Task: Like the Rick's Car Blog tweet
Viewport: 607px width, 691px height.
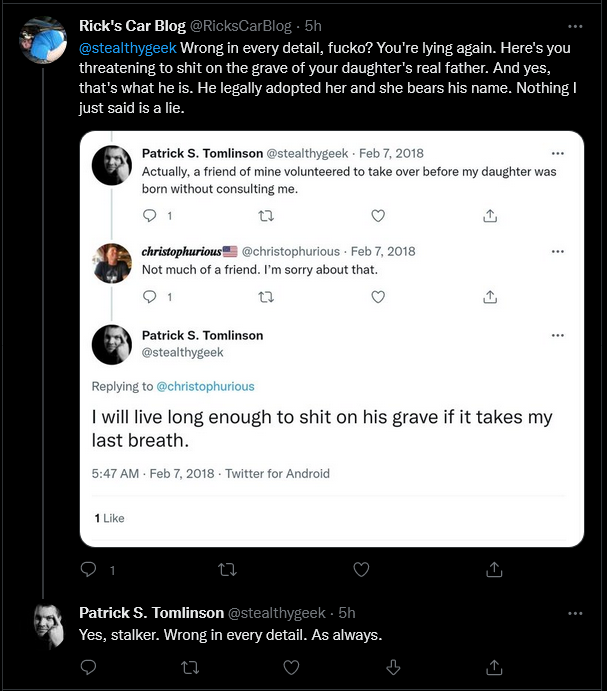Action: [361, 569]
